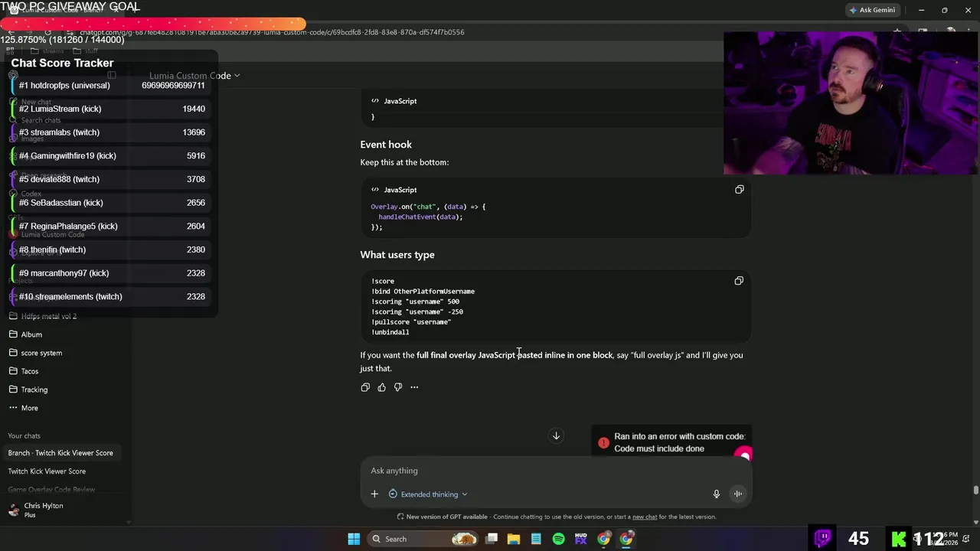Image resolution: width=980 pixels, height=551 pixels.
Task: Select #3 streamlabs (twitch) tracker row
Action: point(112,132)
